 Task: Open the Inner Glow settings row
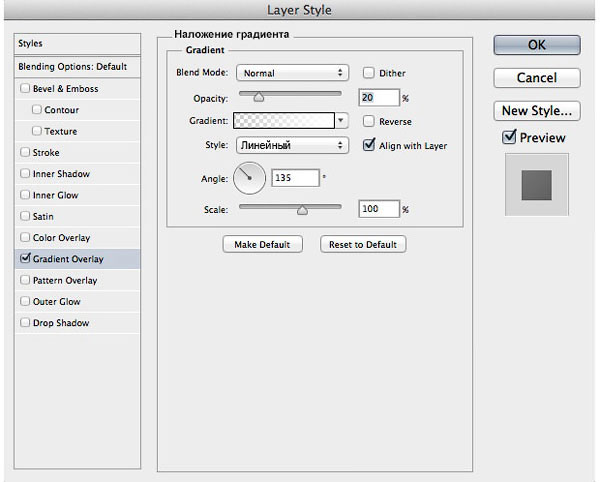point(77,195)
